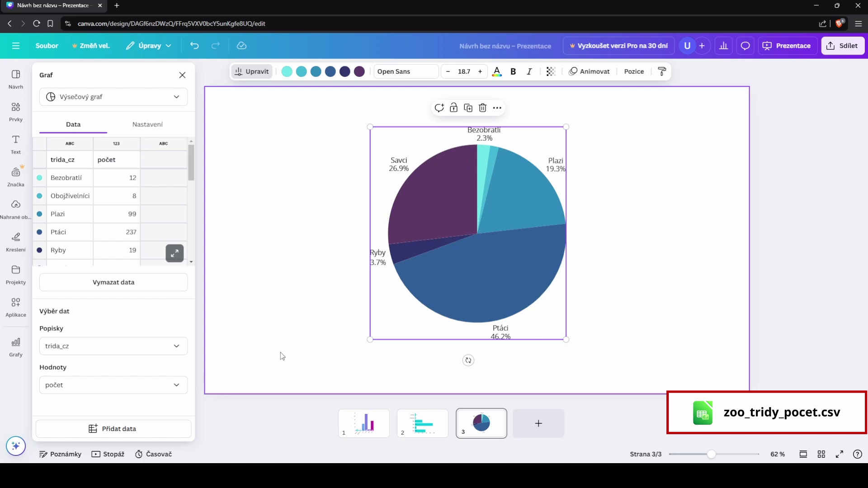Open the Projekty folder panel

coord(16,274)
